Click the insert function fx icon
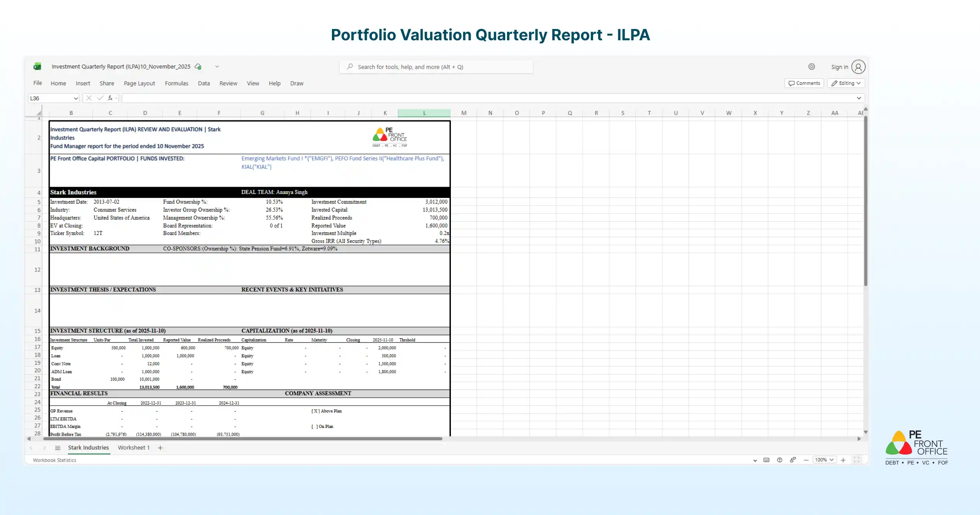The image size is (980, 515). [110, 98]
